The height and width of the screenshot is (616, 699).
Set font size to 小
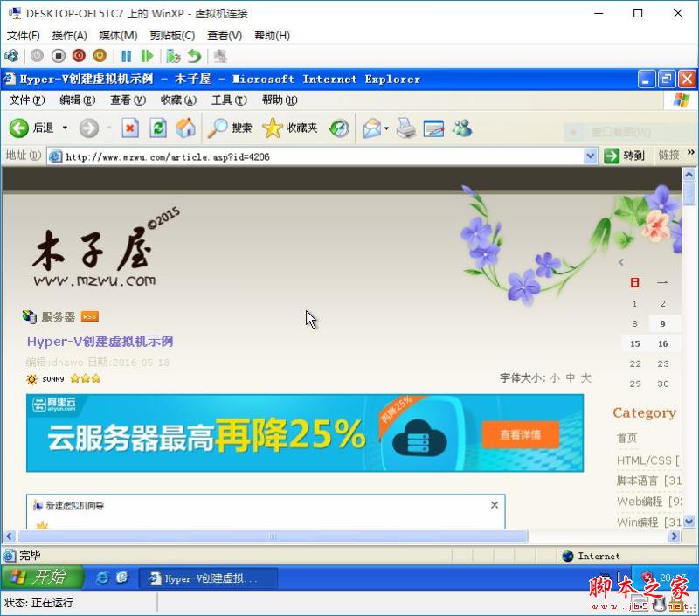click(x=555, y=378)
